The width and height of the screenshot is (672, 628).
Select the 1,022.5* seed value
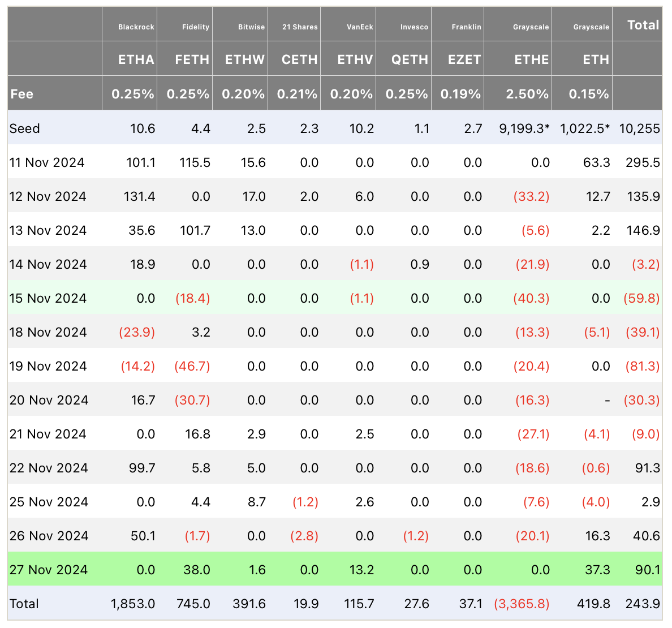[584, 128]
